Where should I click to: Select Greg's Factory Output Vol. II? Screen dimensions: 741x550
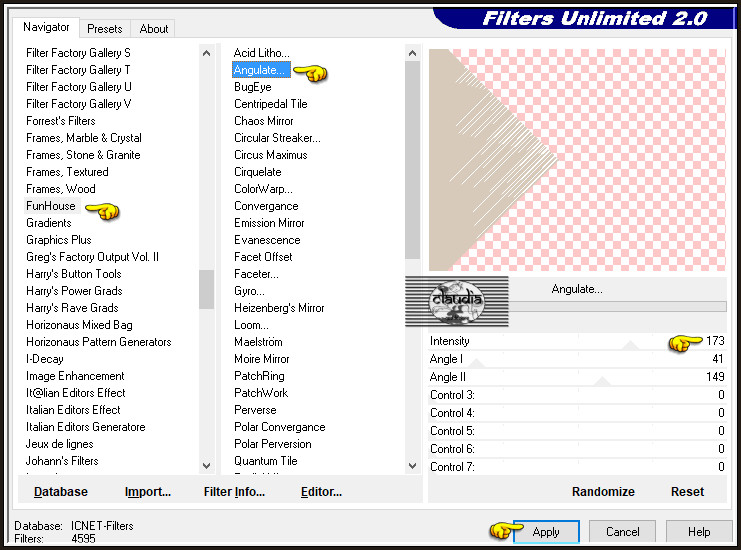click(x=92, y=257)
